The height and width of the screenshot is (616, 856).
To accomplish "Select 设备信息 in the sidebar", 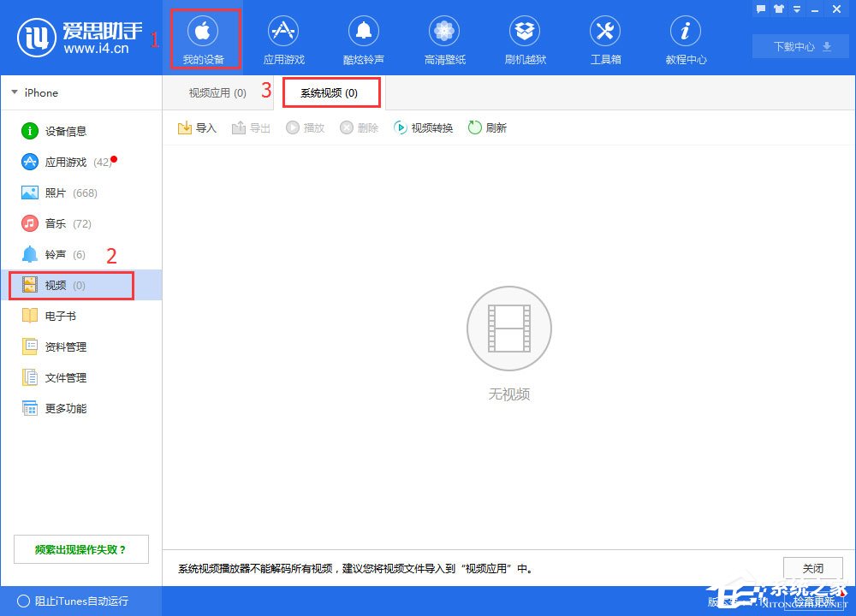I will (65, 131).
